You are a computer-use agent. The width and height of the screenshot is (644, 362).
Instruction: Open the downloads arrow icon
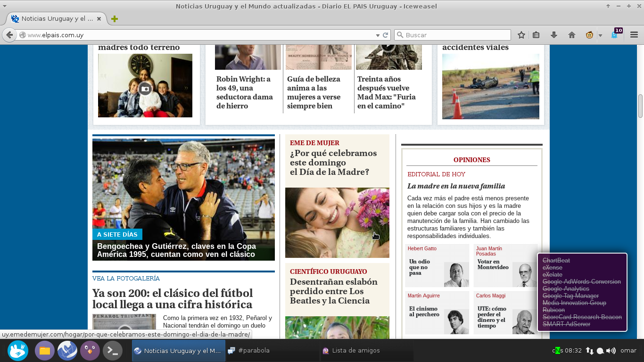pyautogui.click(x=554, y=35)
